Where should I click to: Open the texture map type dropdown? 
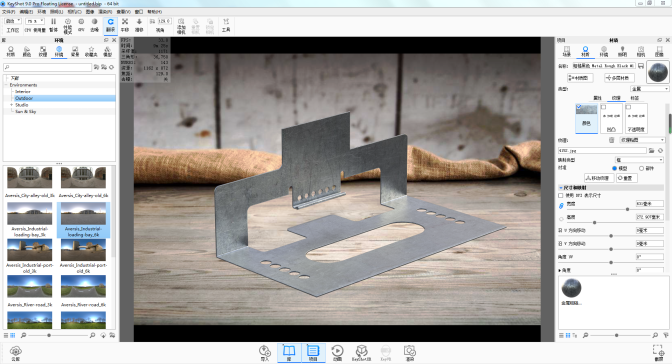[642, 140]
